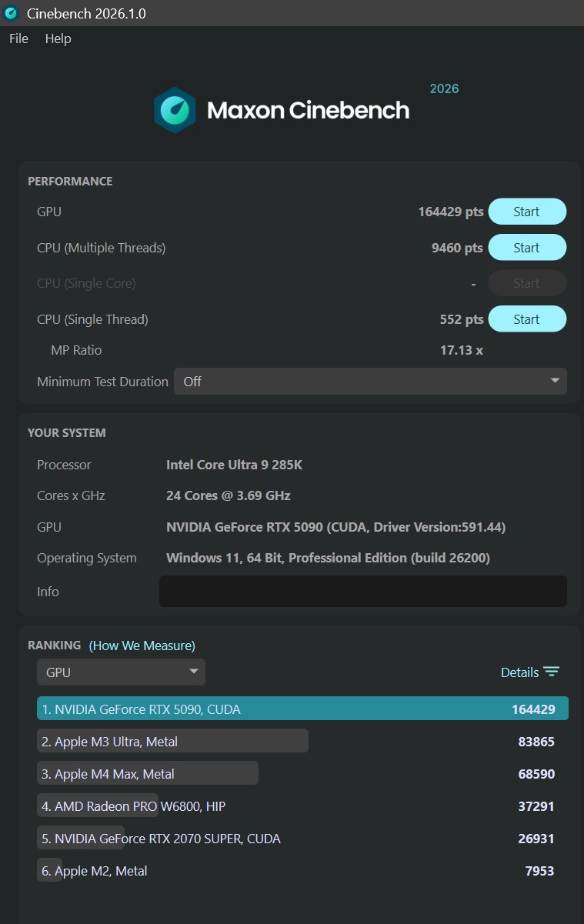Viewport: 584px width, 924px height.
Task: Select the NVIDIA GeForce RTX 2070 SUPER entry
Action: pyautogui.click(x=81, y=838)
